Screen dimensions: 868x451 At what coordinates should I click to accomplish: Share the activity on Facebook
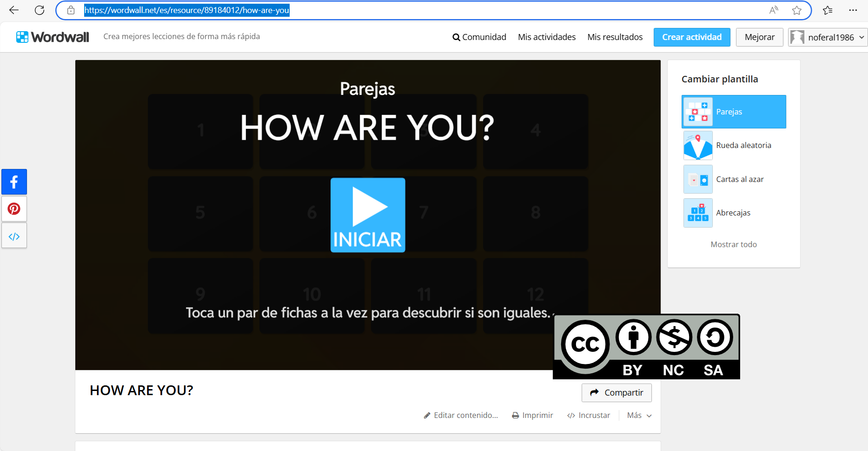[14, 182]
